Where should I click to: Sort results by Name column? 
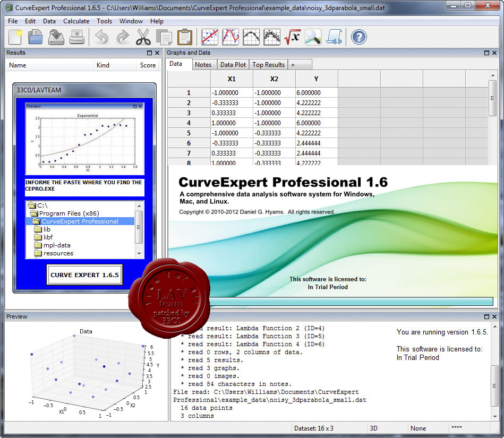tap(49, 65)
